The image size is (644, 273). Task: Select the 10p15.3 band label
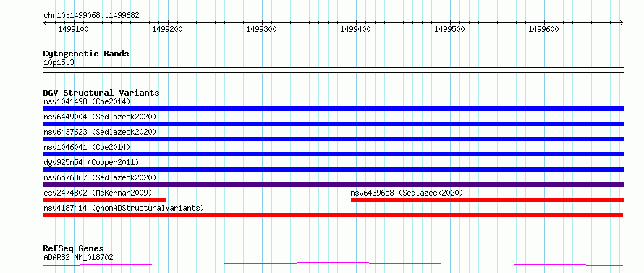[x=59, y=63]
